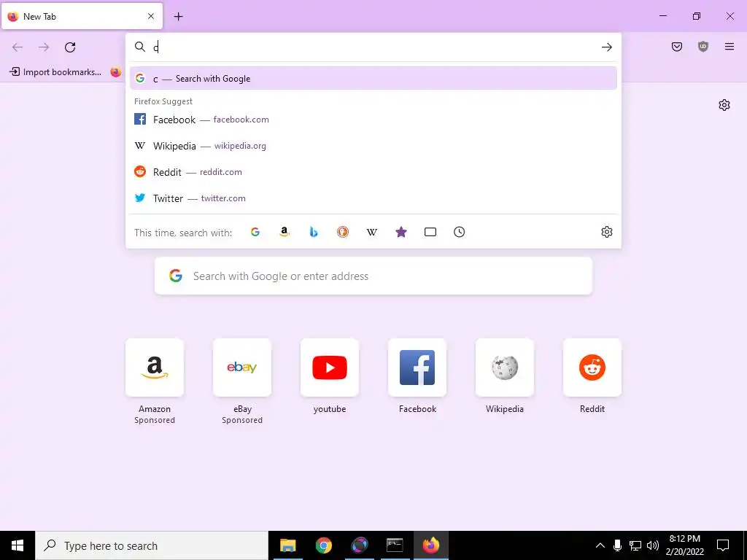The image size is (747, 560).
Task: Open the Firefox application menu
Action: [x=729, y=47]
